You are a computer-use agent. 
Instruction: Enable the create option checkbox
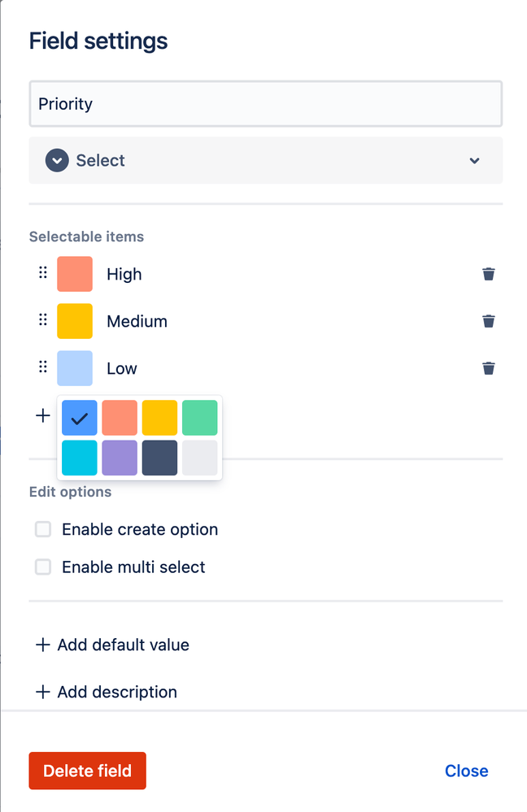tap(43, 530)
